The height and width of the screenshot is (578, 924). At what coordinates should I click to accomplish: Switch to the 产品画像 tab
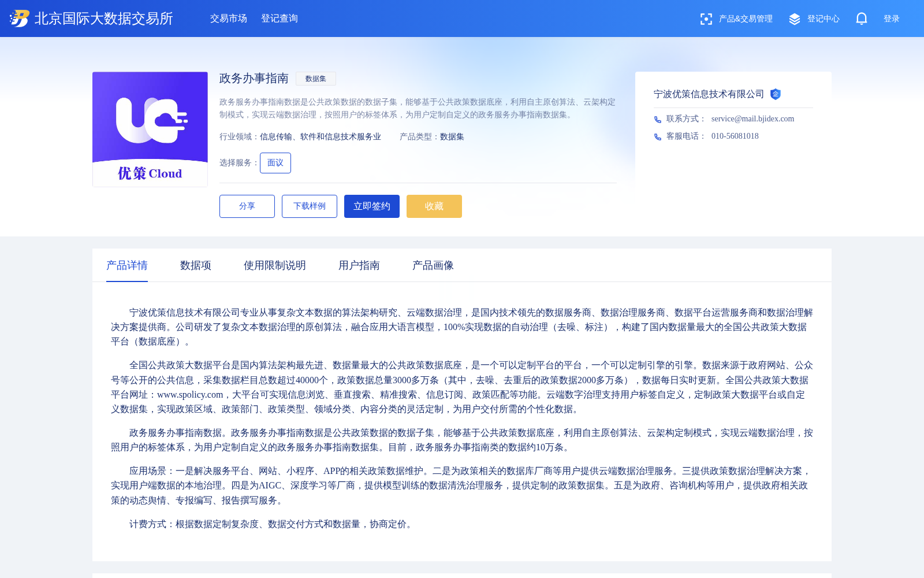point(433,265)
